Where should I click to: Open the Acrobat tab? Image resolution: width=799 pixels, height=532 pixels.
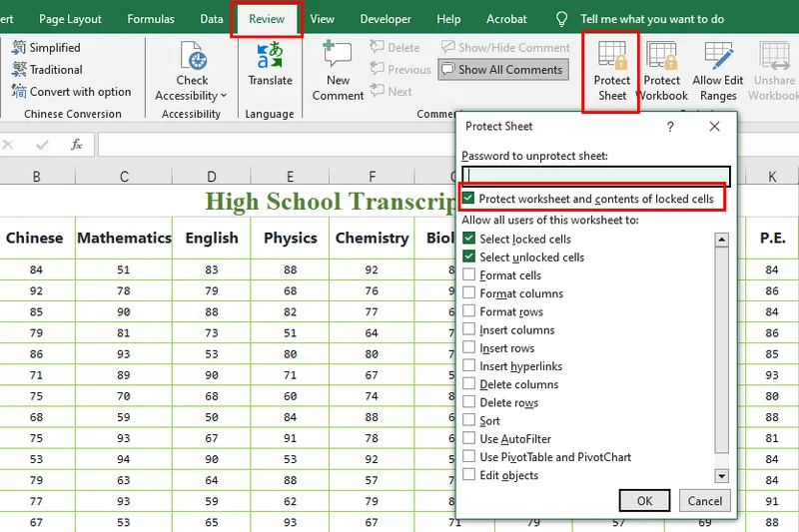pos(506,19)
